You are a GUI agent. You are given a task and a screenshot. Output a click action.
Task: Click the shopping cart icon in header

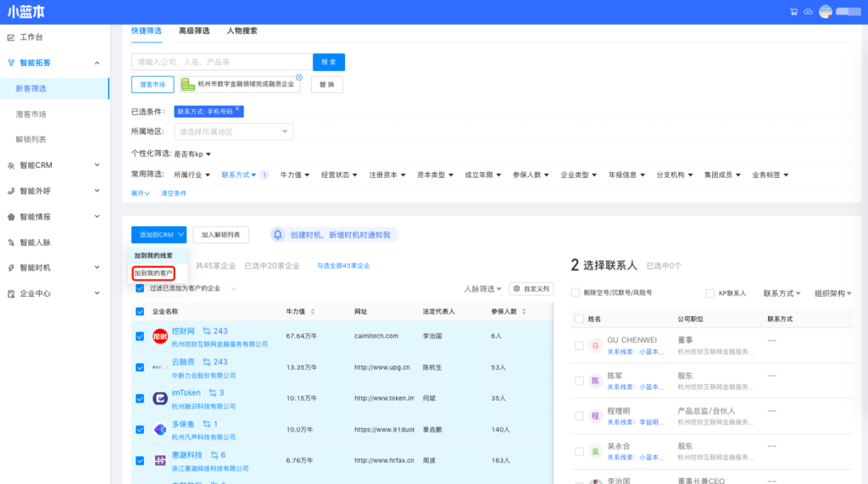click(794, 12)
